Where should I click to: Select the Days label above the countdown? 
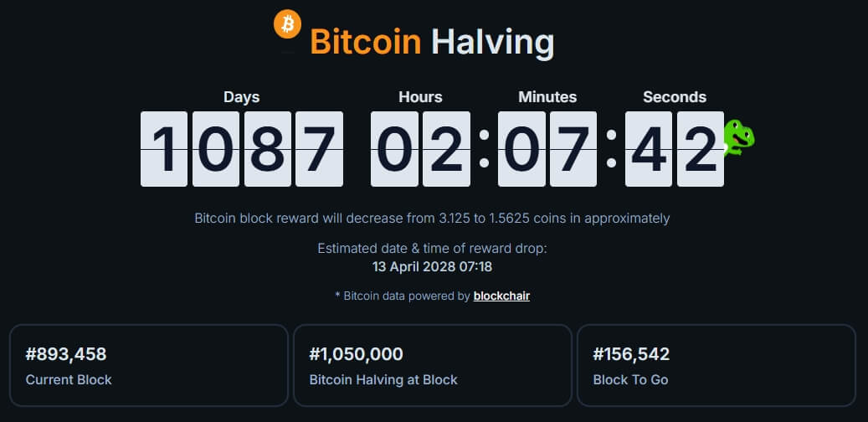tap(241, 97)
